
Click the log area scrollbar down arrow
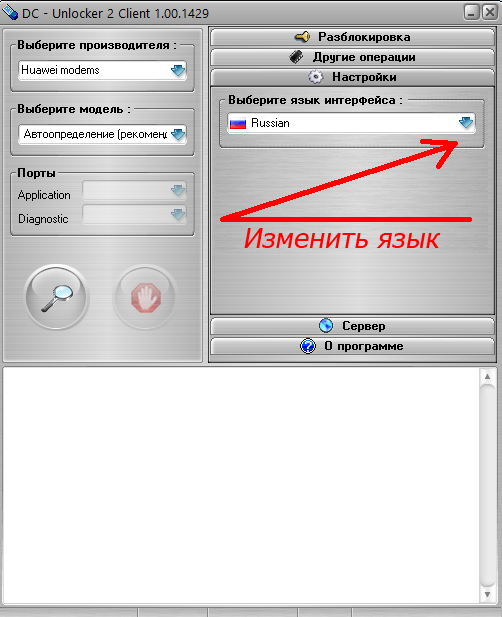pos(487,594)
